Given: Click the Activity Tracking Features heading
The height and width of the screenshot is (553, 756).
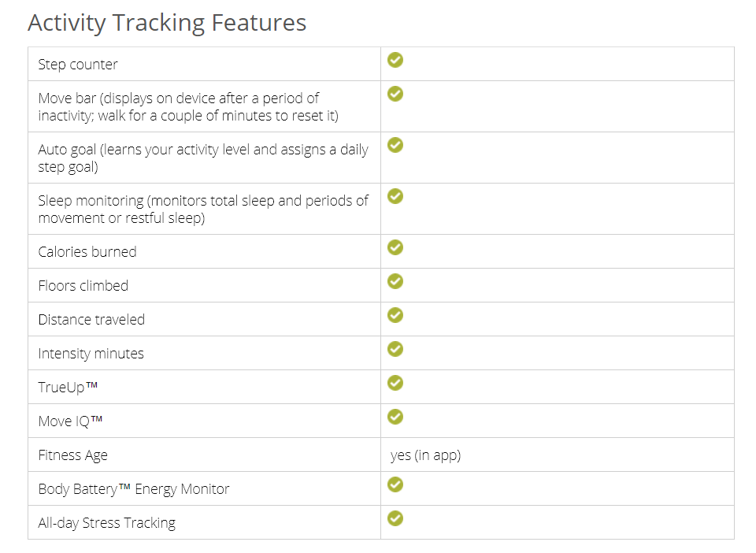Looking at the screenshot, I should [167, 23].
